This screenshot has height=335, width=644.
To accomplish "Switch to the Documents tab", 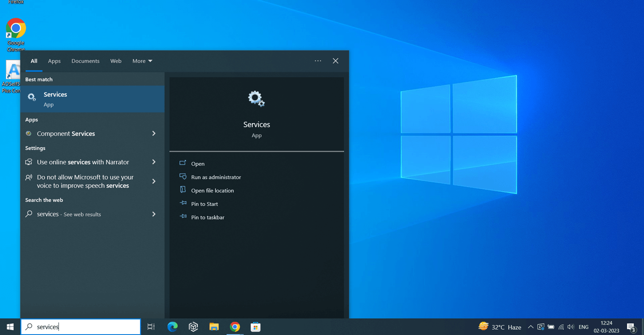I will pyautogui.click(x=85, y=61).
